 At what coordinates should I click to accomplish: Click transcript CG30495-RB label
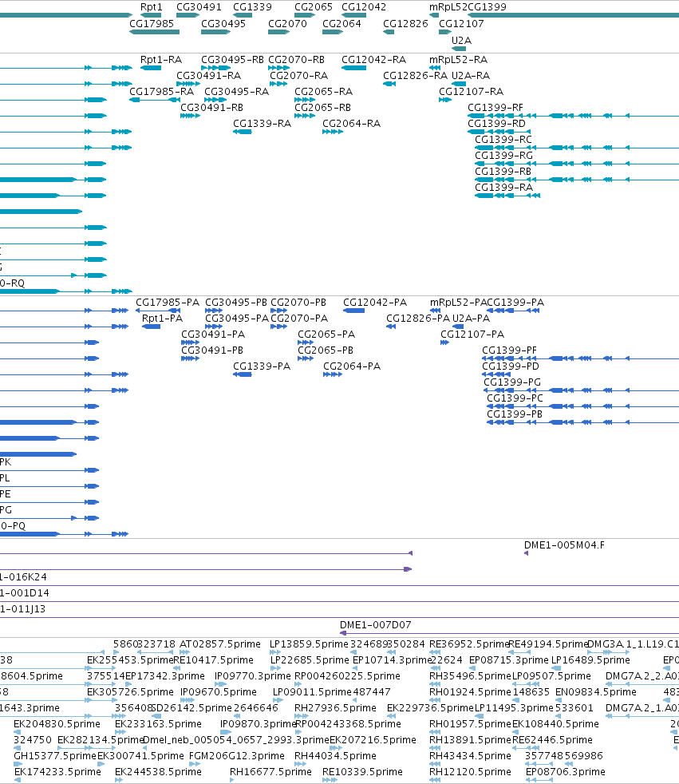[x=232, y=60]
